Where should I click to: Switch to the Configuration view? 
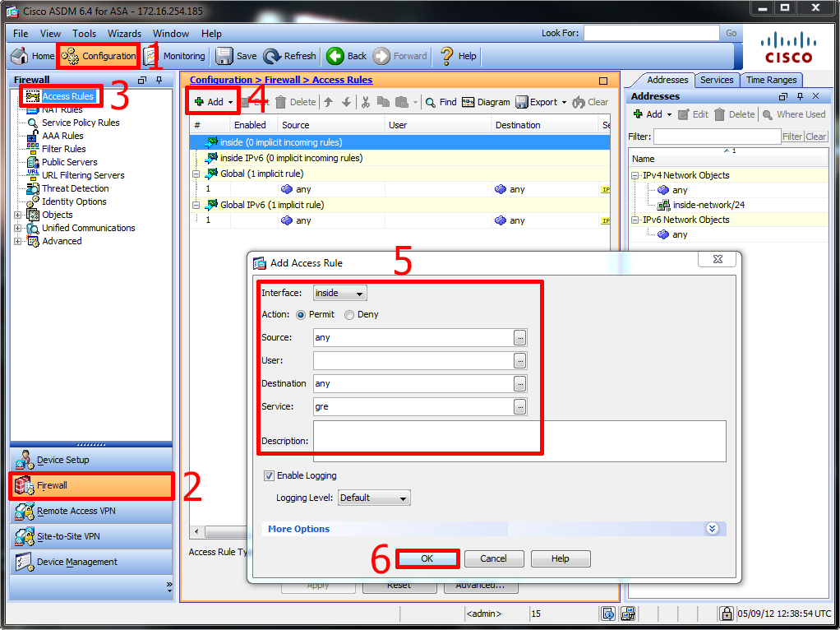point(99,56)
